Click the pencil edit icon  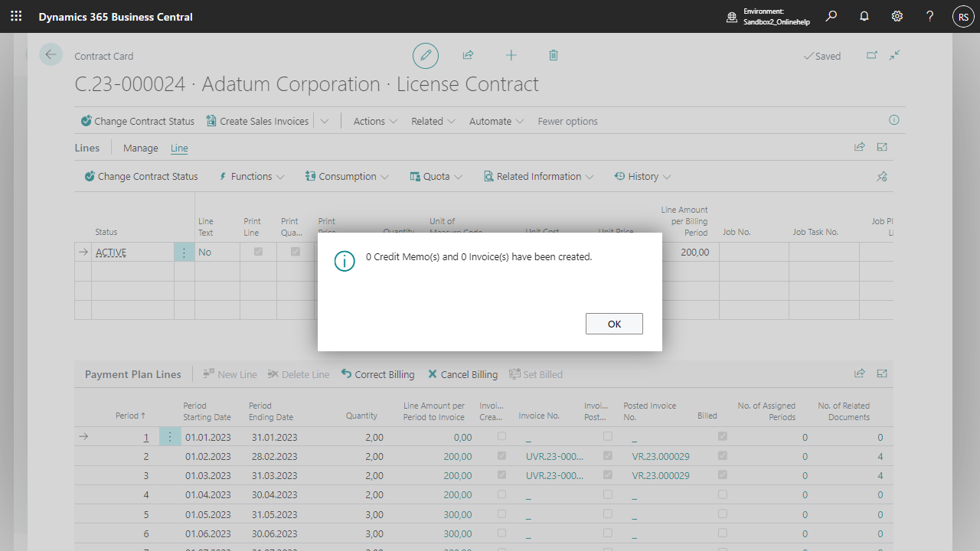click(426, 55)
